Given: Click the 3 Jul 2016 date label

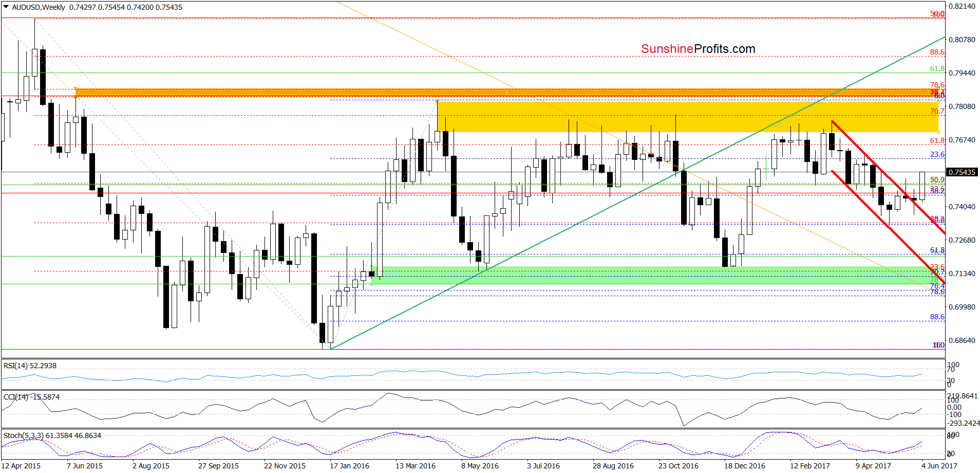Looking at the screenshot, I should click(x=543, y=466).
